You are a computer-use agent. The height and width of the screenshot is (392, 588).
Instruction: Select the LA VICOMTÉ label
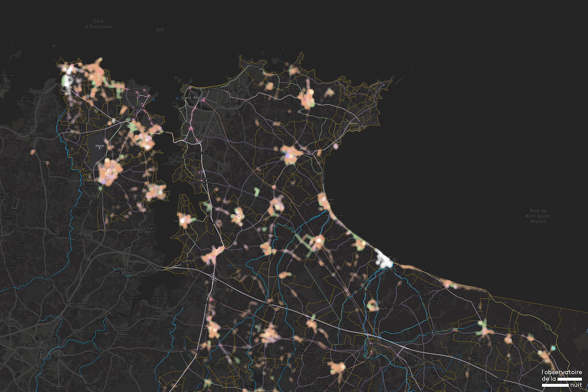(x=155, y=121)
